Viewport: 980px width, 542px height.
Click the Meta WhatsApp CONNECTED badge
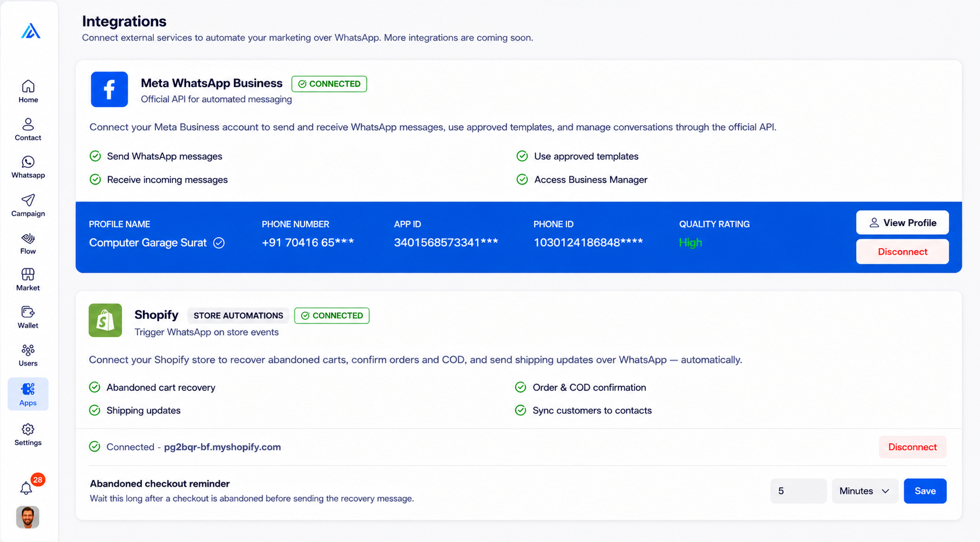(x=329, y=84)
